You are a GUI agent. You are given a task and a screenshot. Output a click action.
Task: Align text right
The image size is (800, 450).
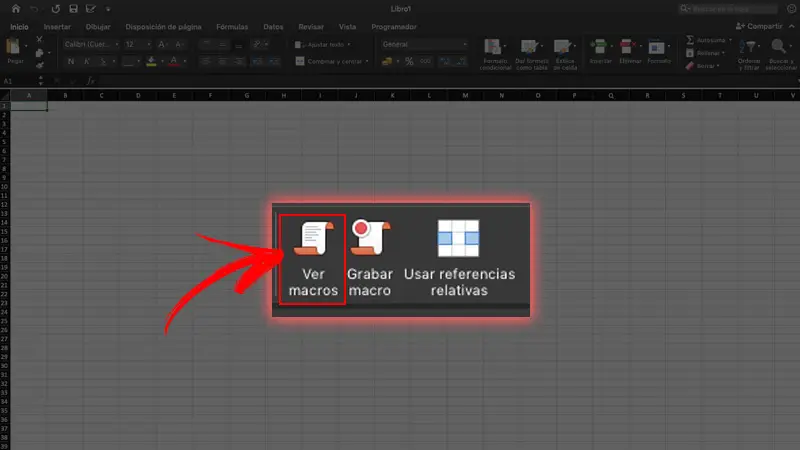coord(239,61)
